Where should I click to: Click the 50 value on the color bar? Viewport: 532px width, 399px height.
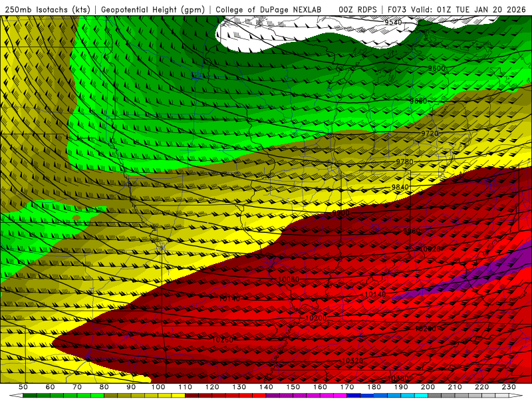23,387
